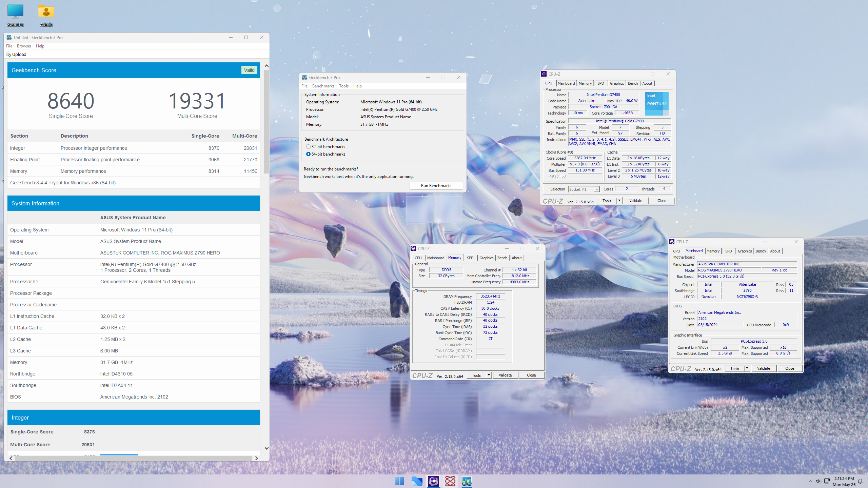Screen dimensions: 868x488
Task: Switch to Graphics tab in CPU-Z Mainboard window
Action: 745,251
